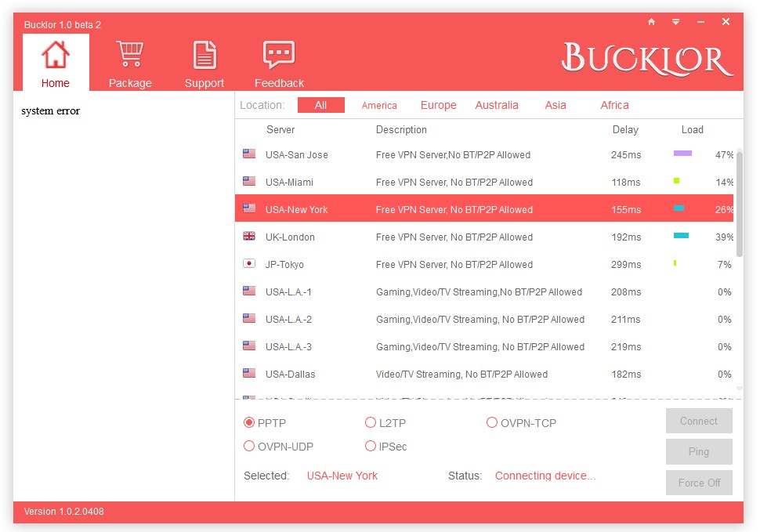
Task: Click the selected server name USA-New York
Action: [342, 476]
